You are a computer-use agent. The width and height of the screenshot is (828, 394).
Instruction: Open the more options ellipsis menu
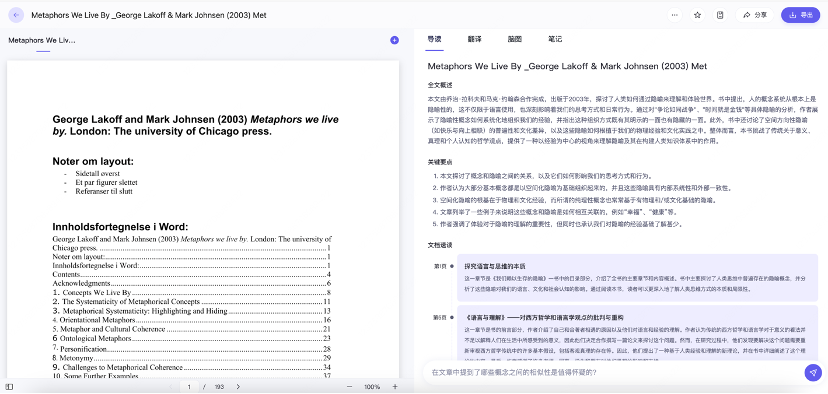click(674, 15)
